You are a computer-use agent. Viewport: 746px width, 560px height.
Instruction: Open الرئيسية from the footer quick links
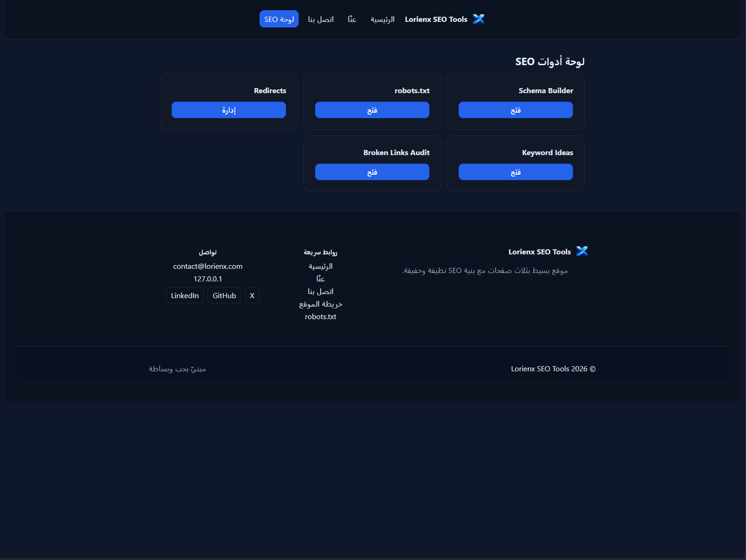[322, 266]
